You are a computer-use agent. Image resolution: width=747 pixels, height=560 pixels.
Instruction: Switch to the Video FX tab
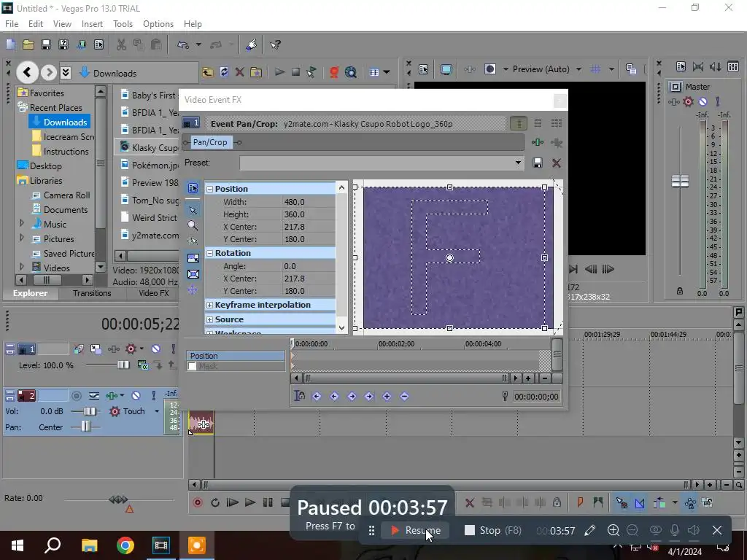click(154, 293)
